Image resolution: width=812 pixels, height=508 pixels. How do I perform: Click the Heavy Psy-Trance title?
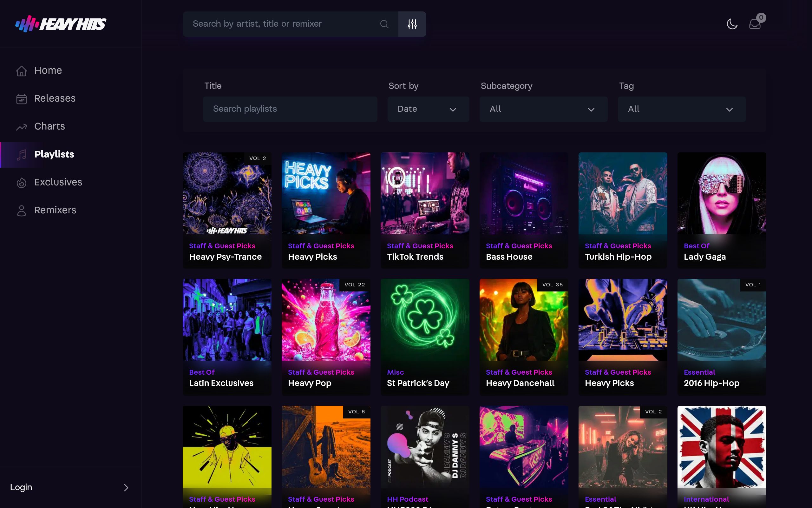pyautogui.click(x=225, y=257)
